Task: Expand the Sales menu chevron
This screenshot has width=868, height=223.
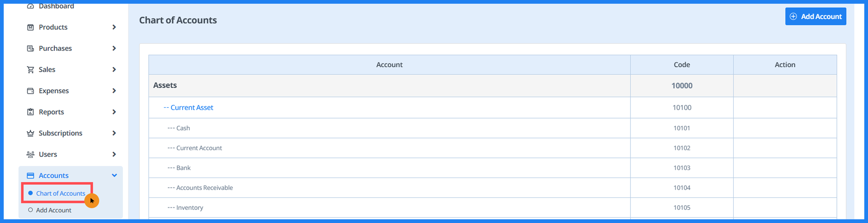Action: pyautogui.click(x=114, y=70)
